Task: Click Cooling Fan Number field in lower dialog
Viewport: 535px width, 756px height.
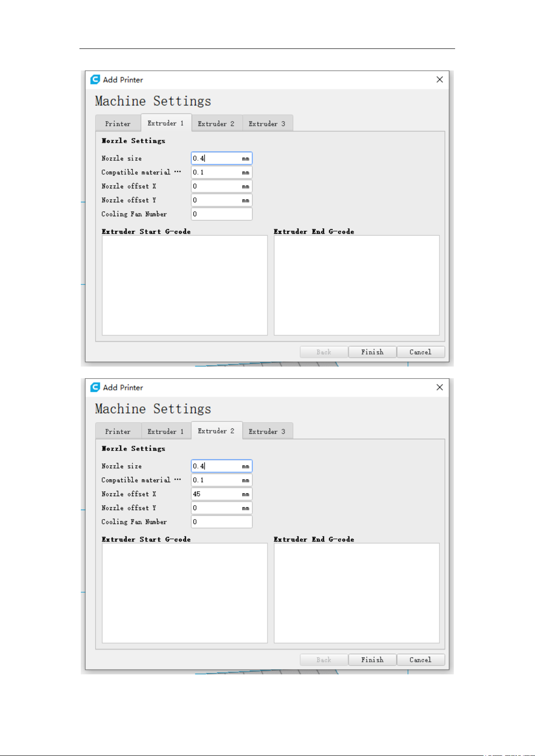Action: pyautogui.click(x=222, y=522)
